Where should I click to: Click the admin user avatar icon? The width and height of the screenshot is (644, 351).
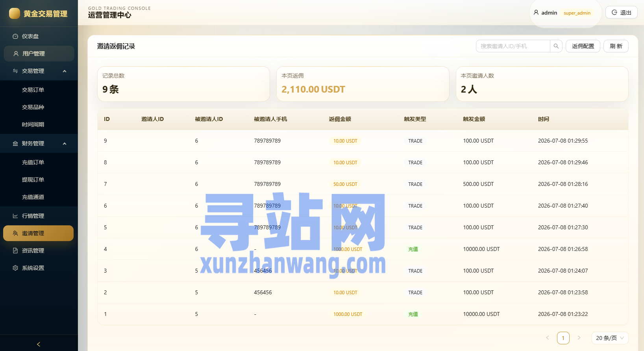pos(536,13)
